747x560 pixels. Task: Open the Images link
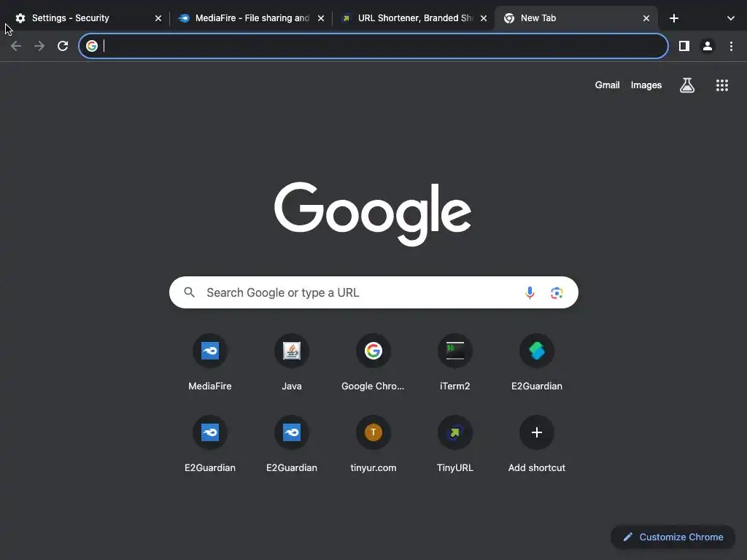[x=646, y=85]
